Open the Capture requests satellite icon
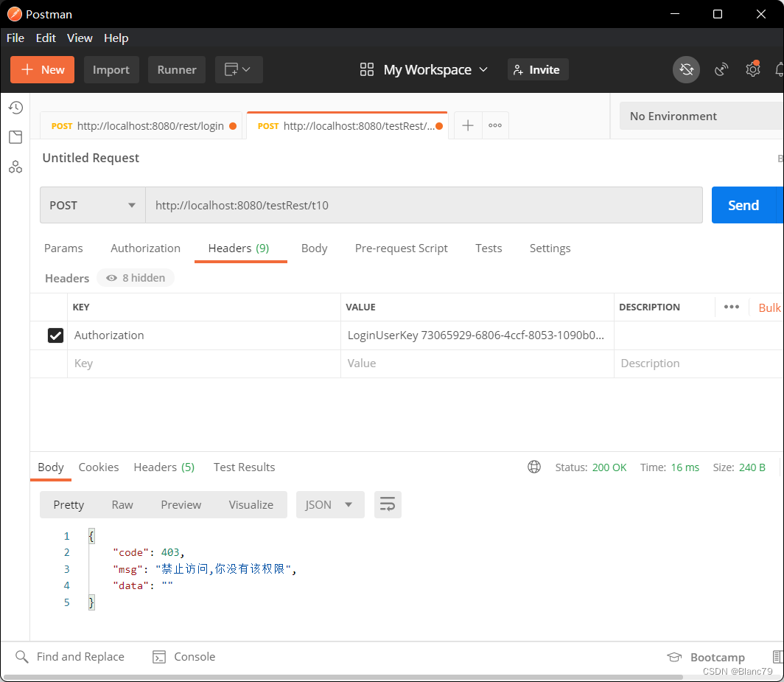This screenshot has width=784, height=682. (x=721, y=69)
